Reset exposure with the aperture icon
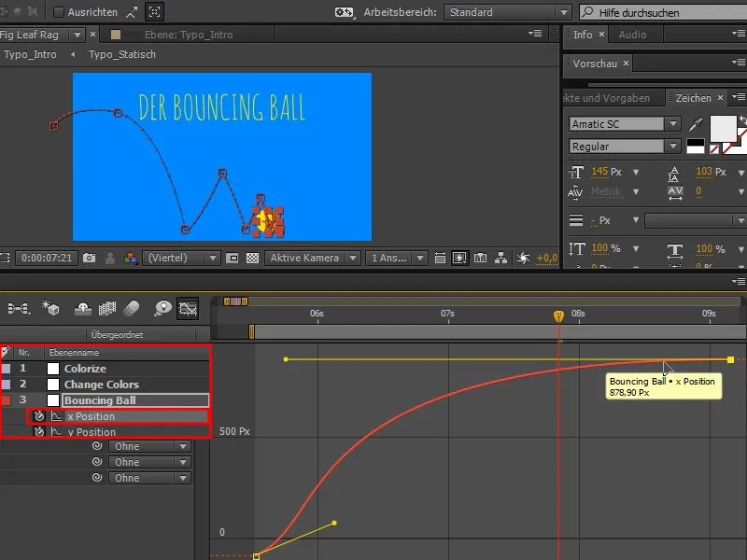 tap(523, 259)
